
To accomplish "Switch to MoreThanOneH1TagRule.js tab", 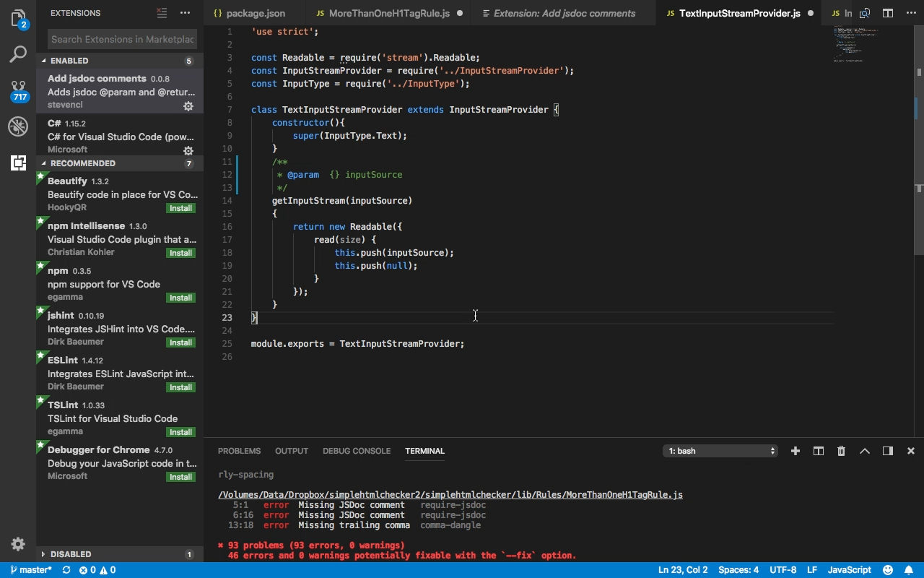I will click(x=389, y=13).
